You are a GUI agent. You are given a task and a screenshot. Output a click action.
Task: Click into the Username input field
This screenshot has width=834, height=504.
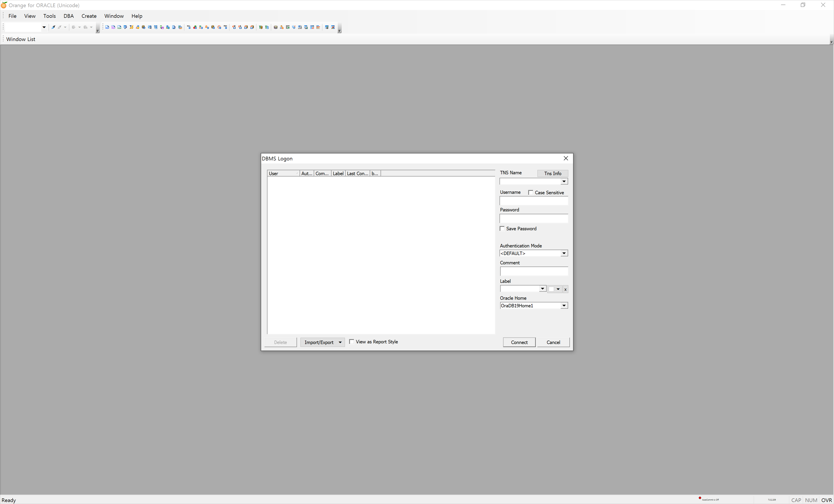(533, 201)
